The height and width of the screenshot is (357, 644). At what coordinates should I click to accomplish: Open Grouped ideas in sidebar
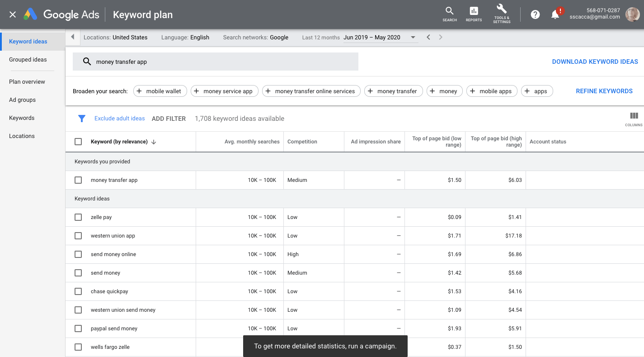click(28, 60)
